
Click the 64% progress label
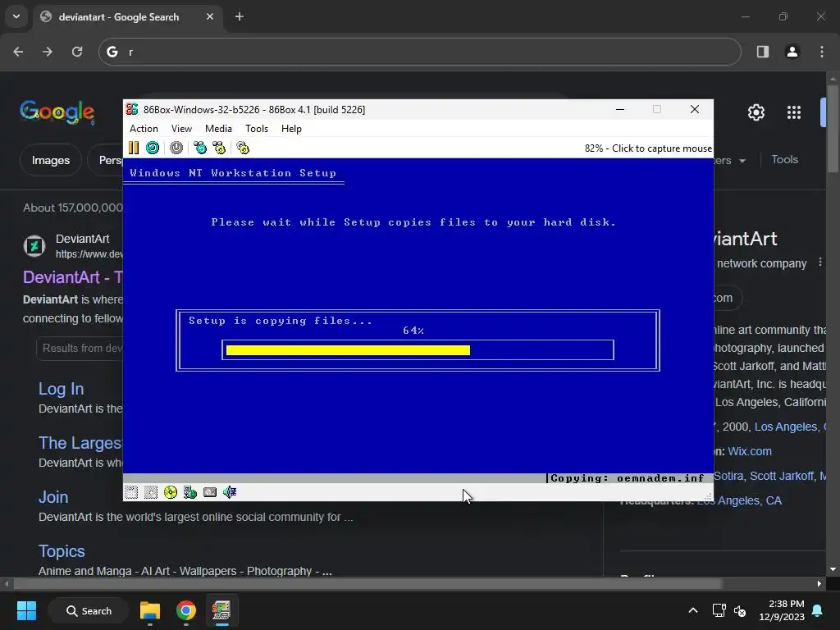coord(413,331)
